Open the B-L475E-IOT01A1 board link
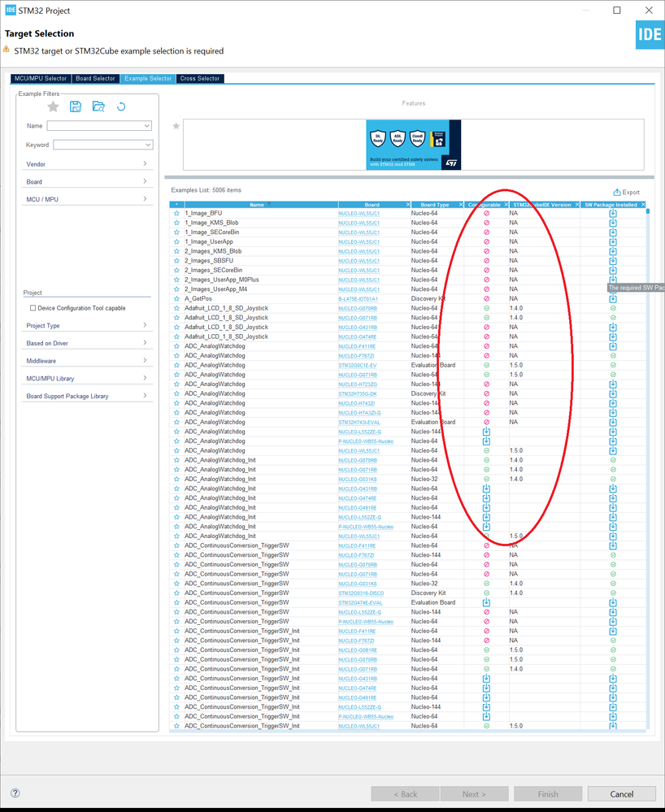 (x=358, y=299)
